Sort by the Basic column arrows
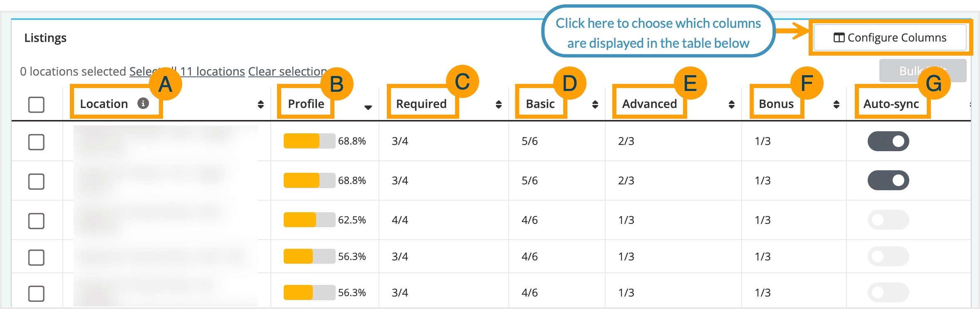The width and height of the screenshot is (980, 309). 595,104
